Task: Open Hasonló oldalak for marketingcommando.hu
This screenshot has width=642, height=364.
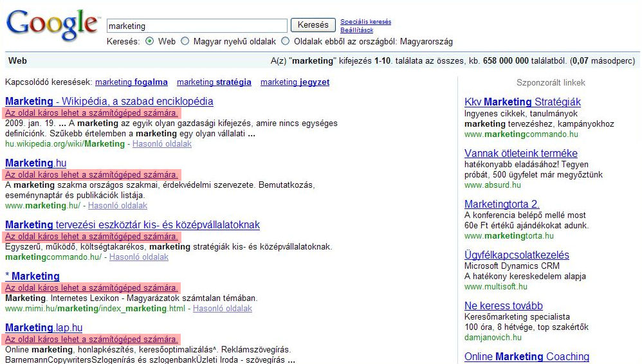Action: (x=139, y=257)
